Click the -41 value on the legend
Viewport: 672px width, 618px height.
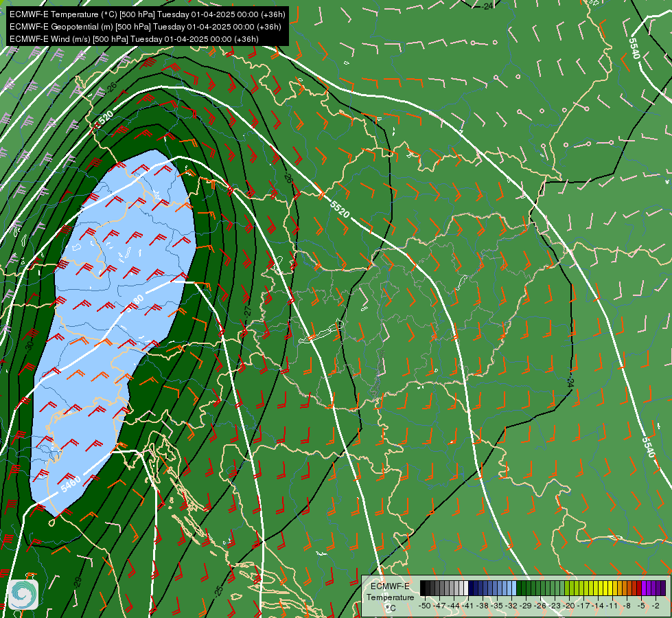pos(467,606)
